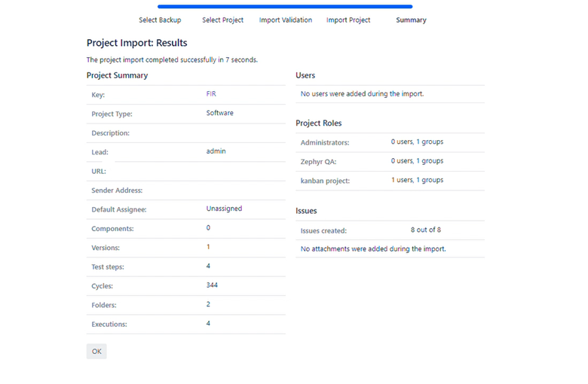Click the no attachments added message
Viewport: 588px width, 384px height.
point(372,249)
